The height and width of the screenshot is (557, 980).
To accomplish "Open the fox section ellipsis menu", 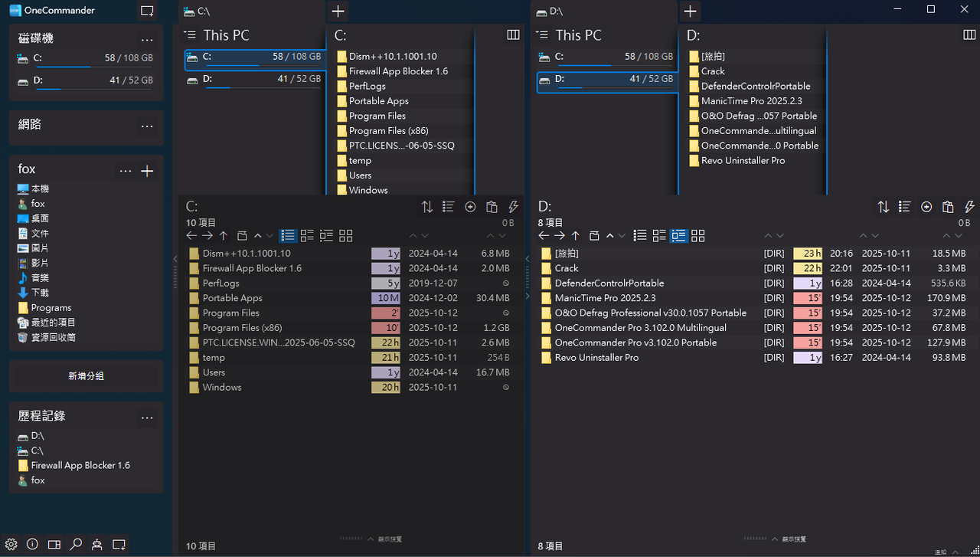I will 126,171.
